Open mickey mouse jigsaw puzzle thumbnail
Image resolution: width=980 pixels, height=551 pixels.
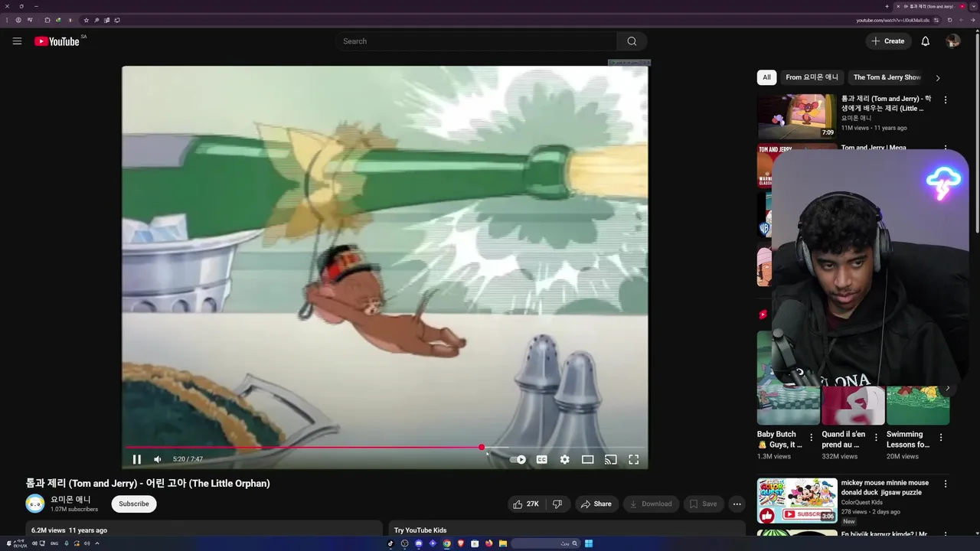796,500
